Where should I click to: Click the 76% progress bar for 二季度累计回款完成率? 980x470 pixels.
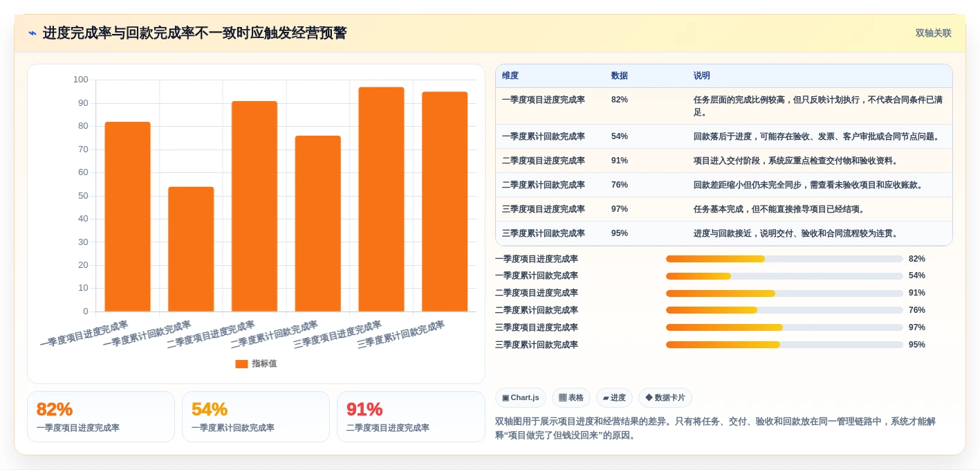pyautogui.click(x=784, y=310)
